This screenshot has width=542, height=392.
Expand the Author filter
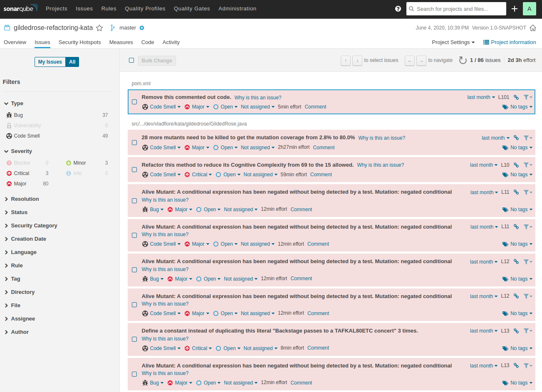tap(17, 332)
